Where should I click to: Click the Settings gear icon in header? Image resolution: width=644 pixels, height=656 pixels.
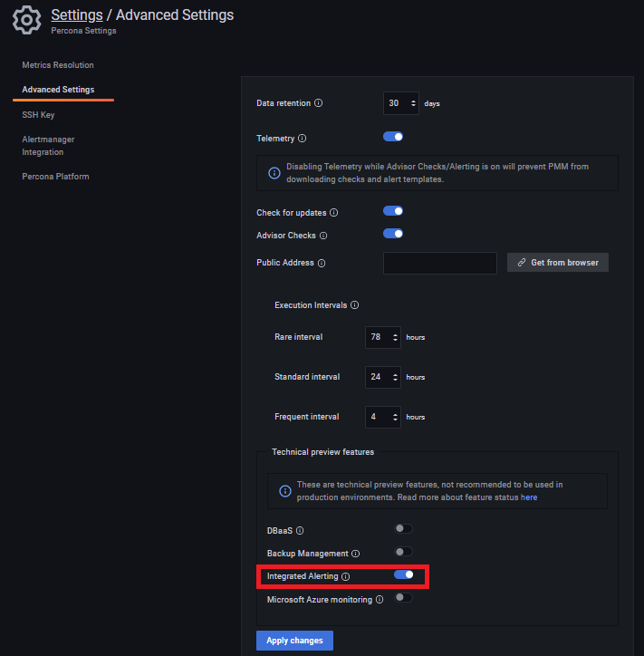coord(27,20)
